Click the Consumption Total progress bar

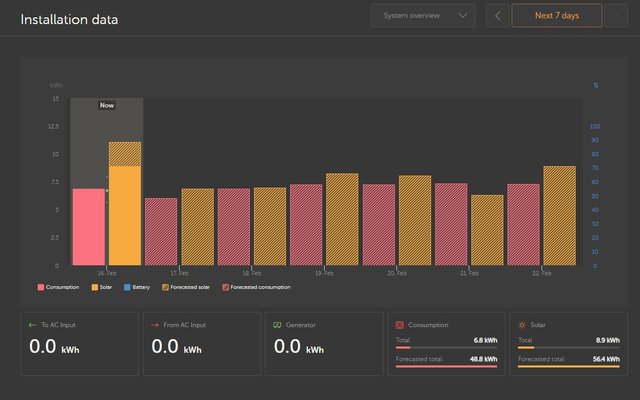(447, 348)
